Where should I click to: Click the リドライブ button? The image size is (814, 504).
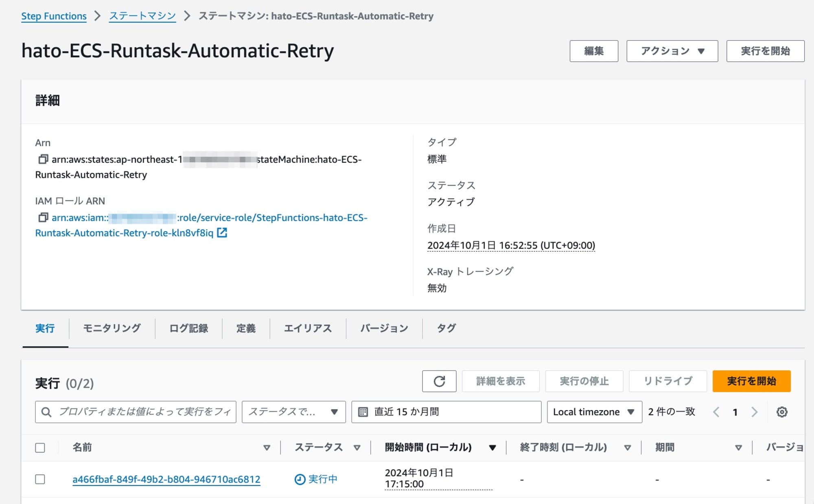tap(667, 381)
